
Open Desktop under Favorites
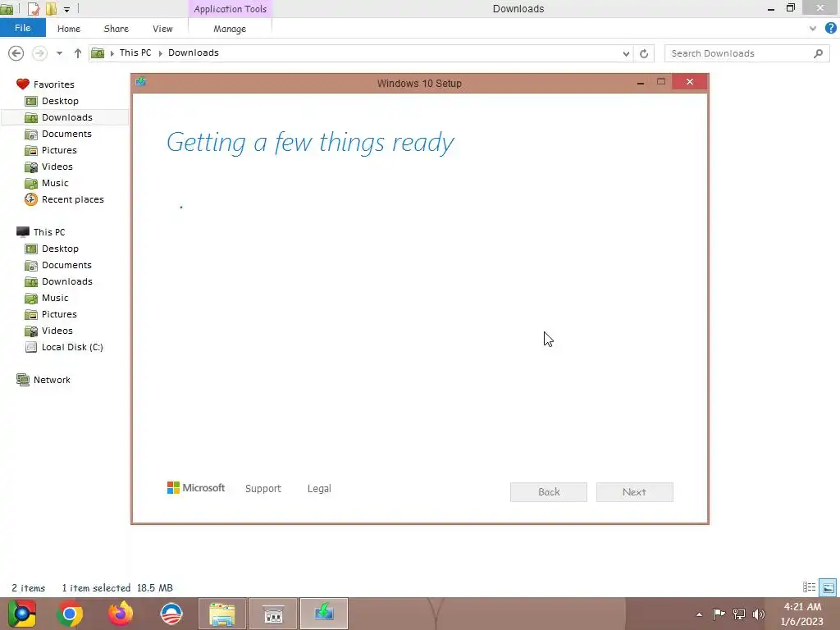[60, 101]
